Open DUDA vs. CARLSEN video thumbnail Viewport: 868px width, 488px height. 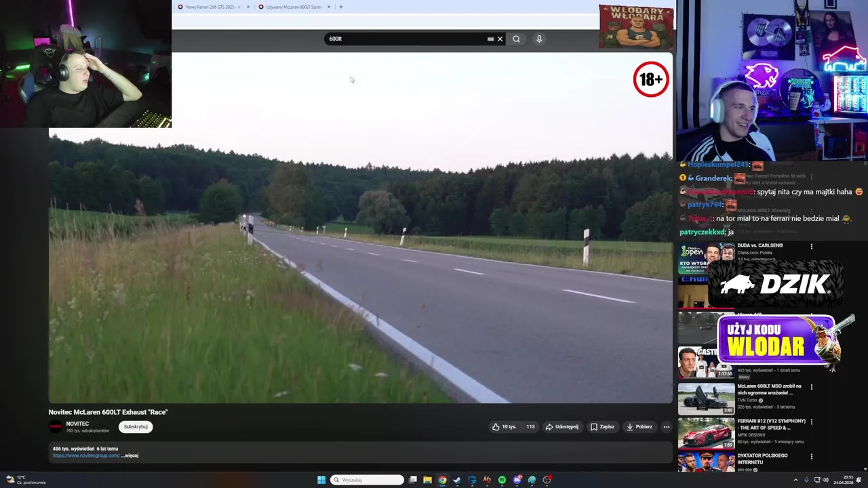tap(706, 258)
